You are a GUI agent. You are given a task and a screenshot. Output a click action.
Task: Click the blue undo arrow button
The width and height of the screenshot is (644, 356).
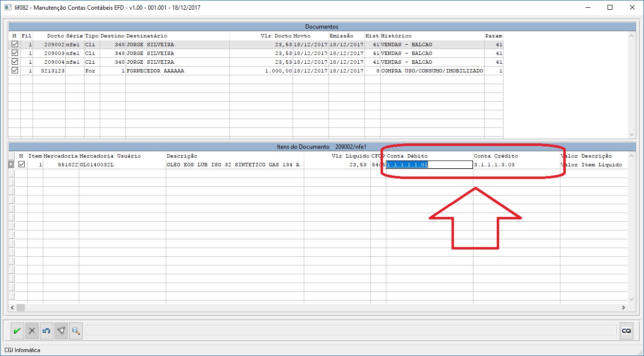coord(46,331)
